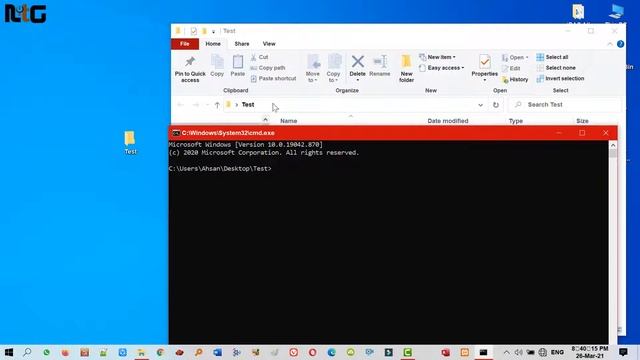Click Select all in Explorer ribbon
640x360 pixels.
point(552,57)
